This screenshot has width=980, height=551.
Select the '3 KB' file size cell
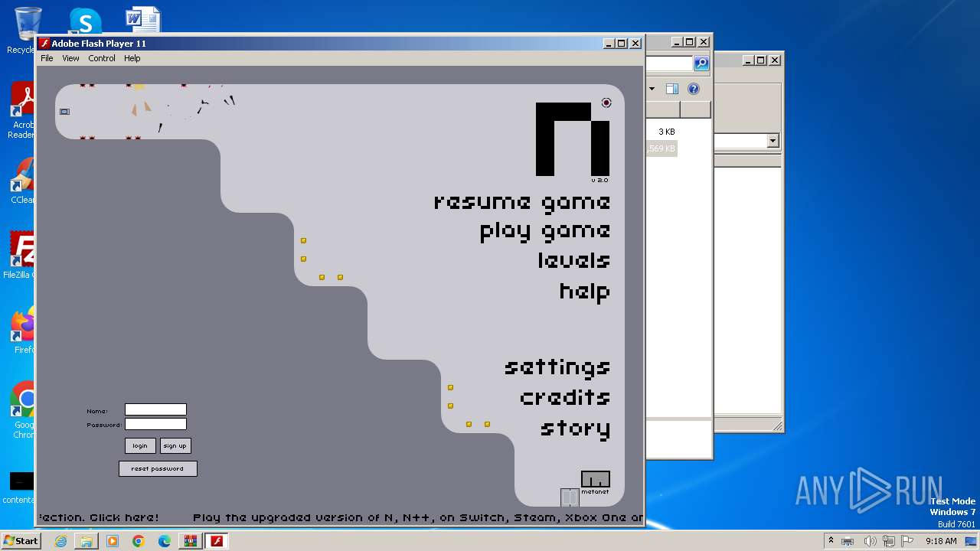tap(666, 132)
